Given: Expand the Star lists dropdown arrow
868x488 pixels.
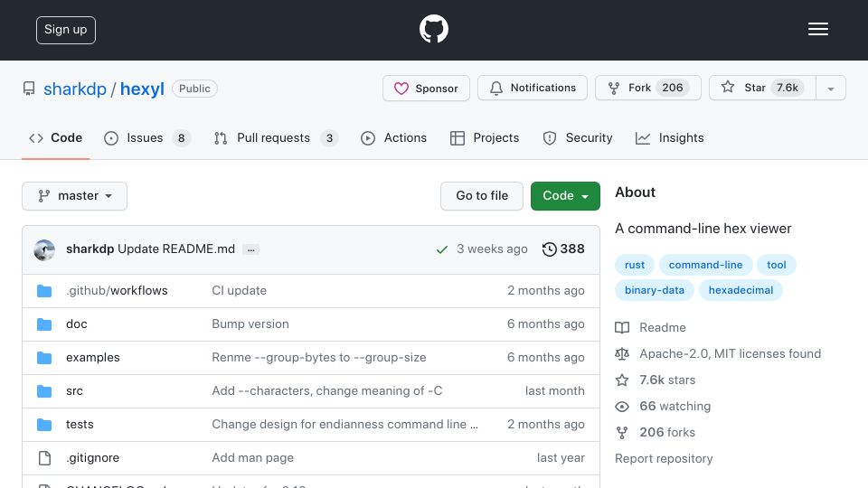Looking at the screenshot, I should [830, 89].
